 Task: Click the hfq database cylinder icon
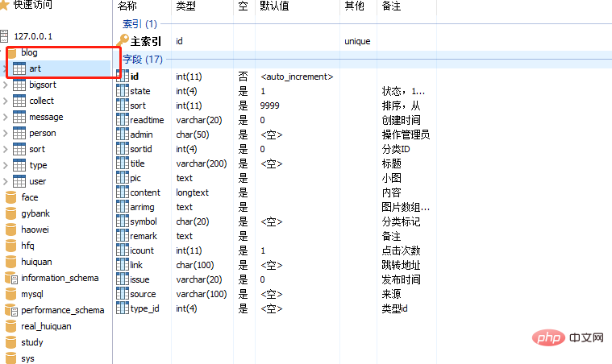tap(11, 246)
